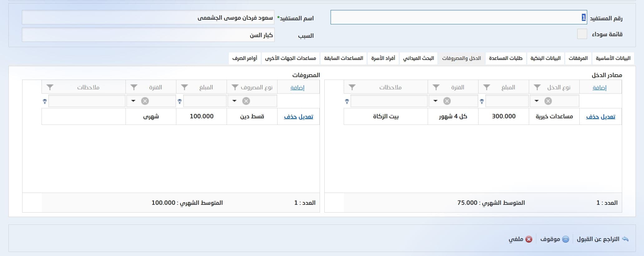Screen dimensions: 644x256
Task: Open the البحث الميداني tab
Action: point(419,58)
